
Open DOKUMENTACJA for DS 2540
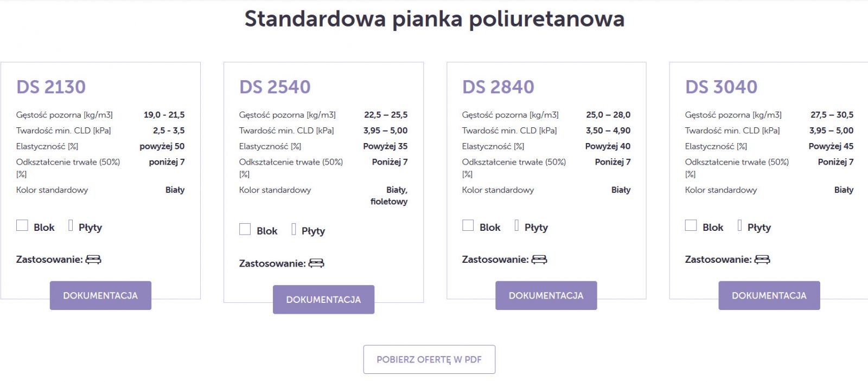coord(323,300)
